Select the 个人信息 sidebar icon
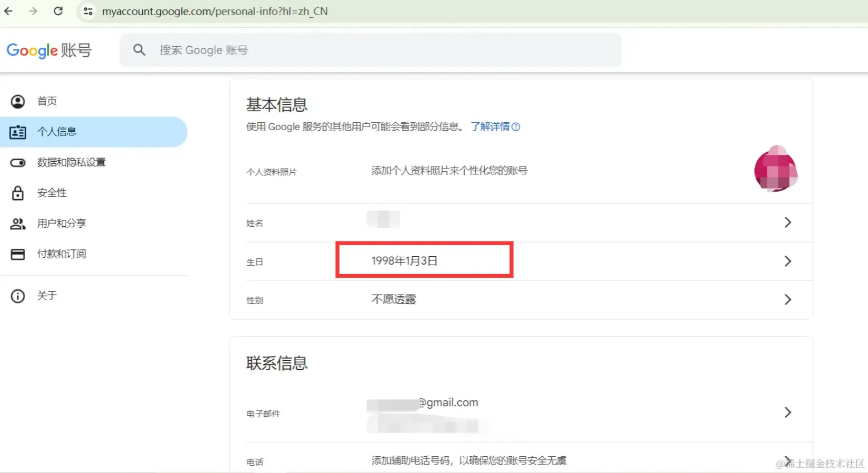This screenshot has height=473, width=868. coord(17,132)
